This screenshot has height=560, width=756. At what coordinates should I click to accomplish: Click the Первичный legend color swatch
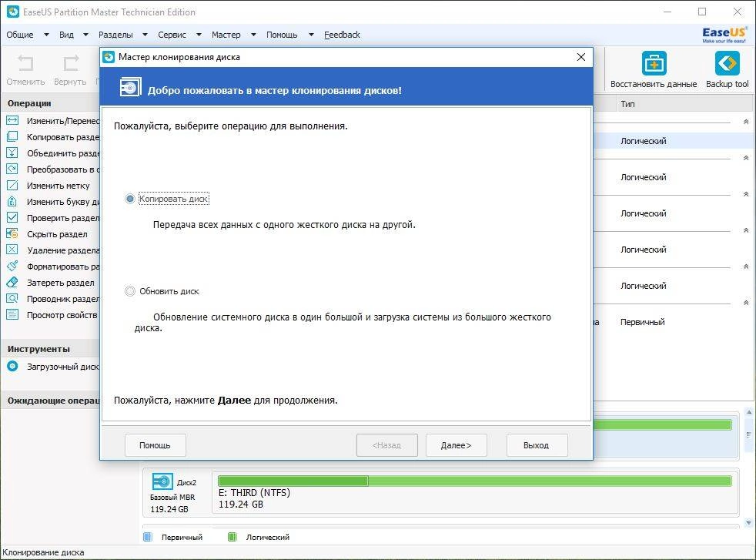coord(148,537)
